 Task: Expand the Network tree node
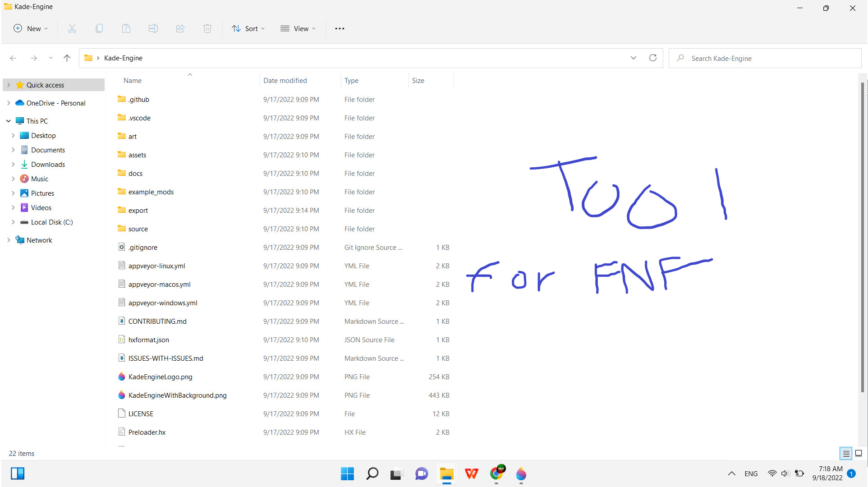tap(8, 239)
